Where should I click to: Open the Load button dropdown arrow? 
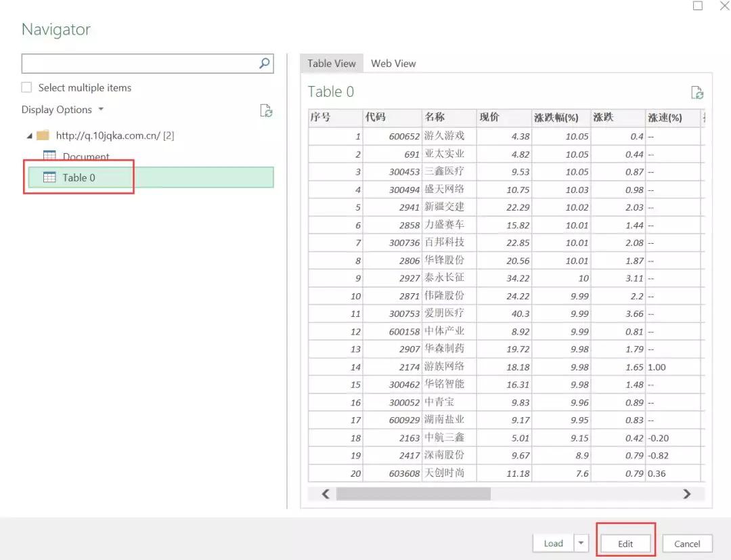point(581,543)
